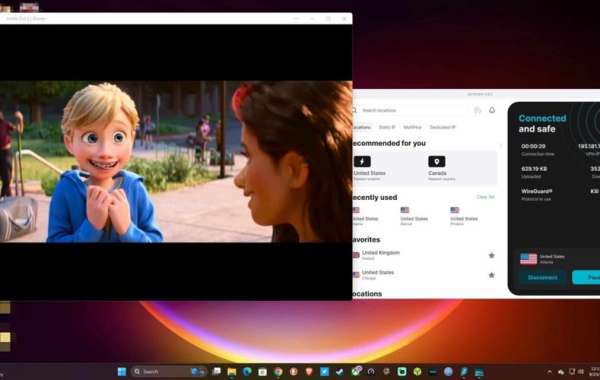600x380 pixels.
Task: Focus the Search locations field in the VPN app
Action: (411, 110)
